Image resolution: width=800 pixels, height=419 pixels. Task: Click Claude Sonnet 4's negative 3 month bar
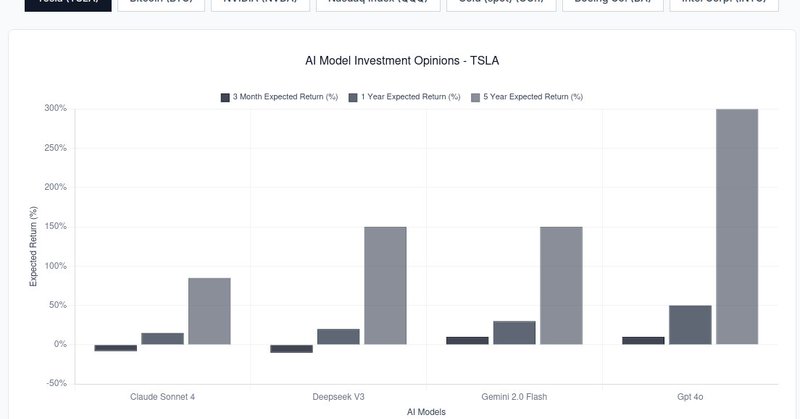point(116,348)
